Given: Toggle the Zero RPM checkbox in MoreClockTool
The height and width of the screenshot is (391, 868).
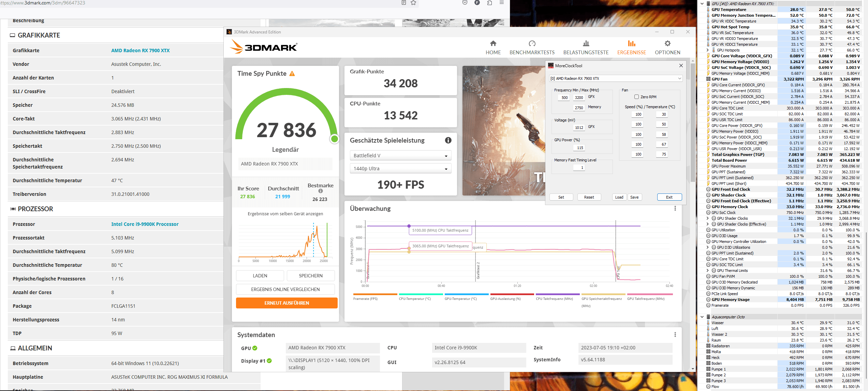Looking at the screenshot, I should pos(636,97).
